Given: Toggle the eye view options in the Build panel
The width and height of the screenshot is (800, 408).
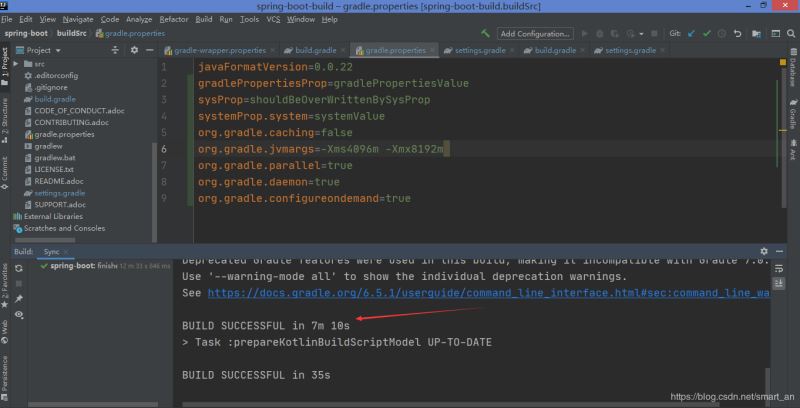Looking at the screenshot, I should [19, 315].
